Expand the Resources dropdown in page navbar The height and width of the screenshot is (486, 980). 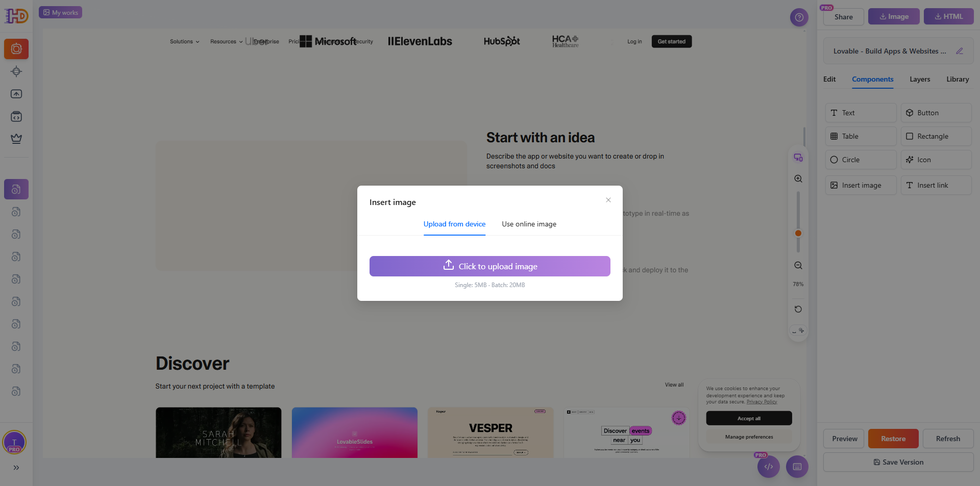(226, 42)
